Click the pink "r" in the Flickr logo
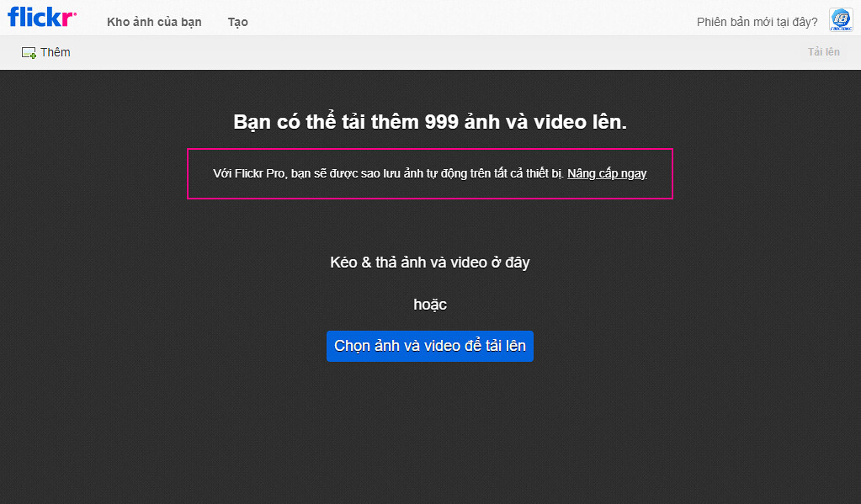The height and width of the screenshot is (504, 861). (x=71, y=19)
